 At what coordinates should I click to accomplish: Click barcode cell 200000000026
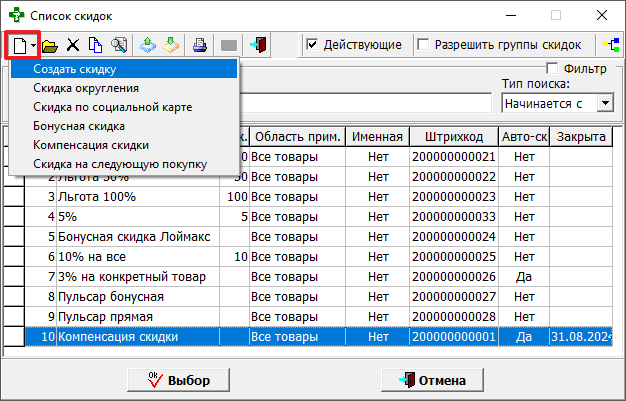[x=454, y=276]
